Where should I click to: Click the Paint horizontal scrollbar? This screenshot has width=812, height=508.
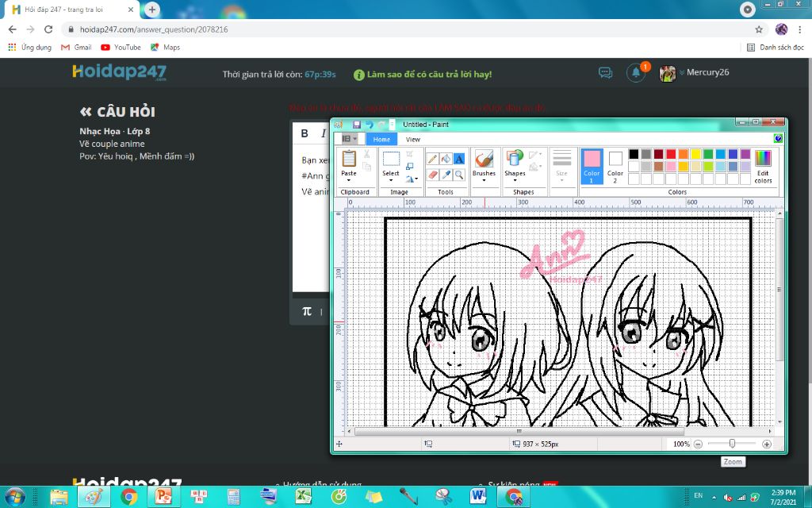pyautogui.click(x=519, y=431)
